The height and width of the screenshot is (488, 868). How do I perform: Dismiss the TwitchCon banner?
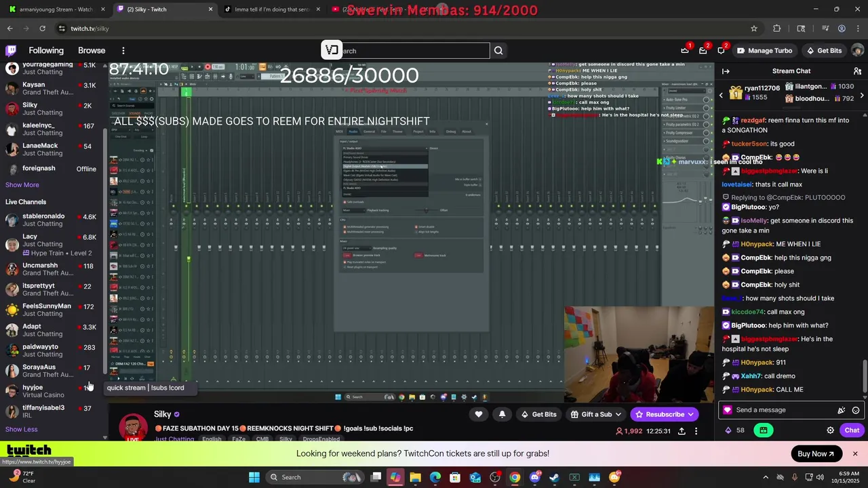point(855,453)
